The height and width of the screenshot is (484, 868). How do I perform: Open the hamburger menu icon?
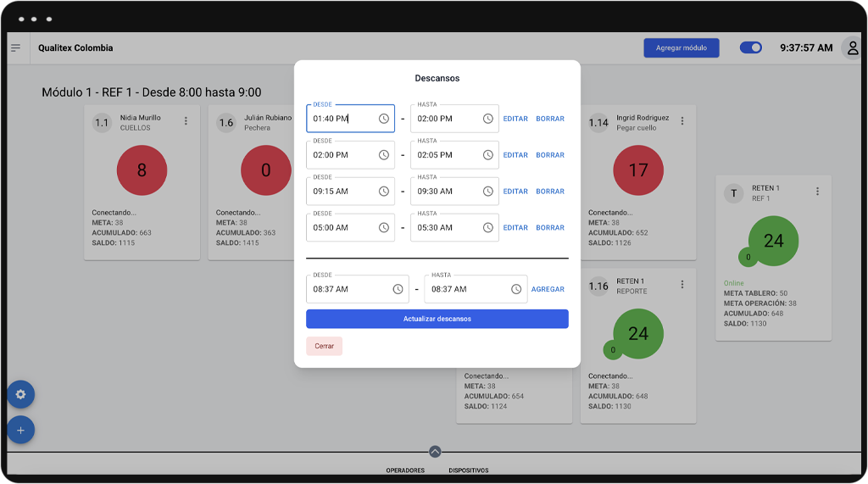15,48
